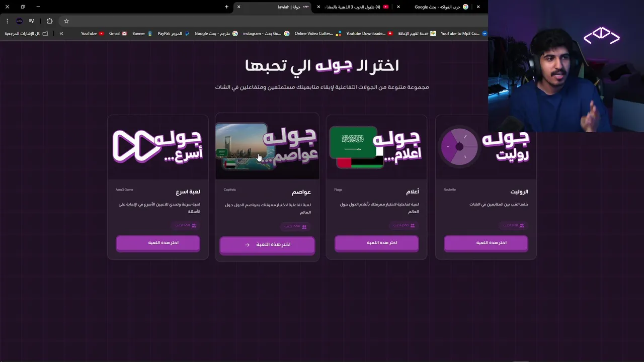Click the Asra3 Game English label

pyautogui.click(x=124, y=190)
